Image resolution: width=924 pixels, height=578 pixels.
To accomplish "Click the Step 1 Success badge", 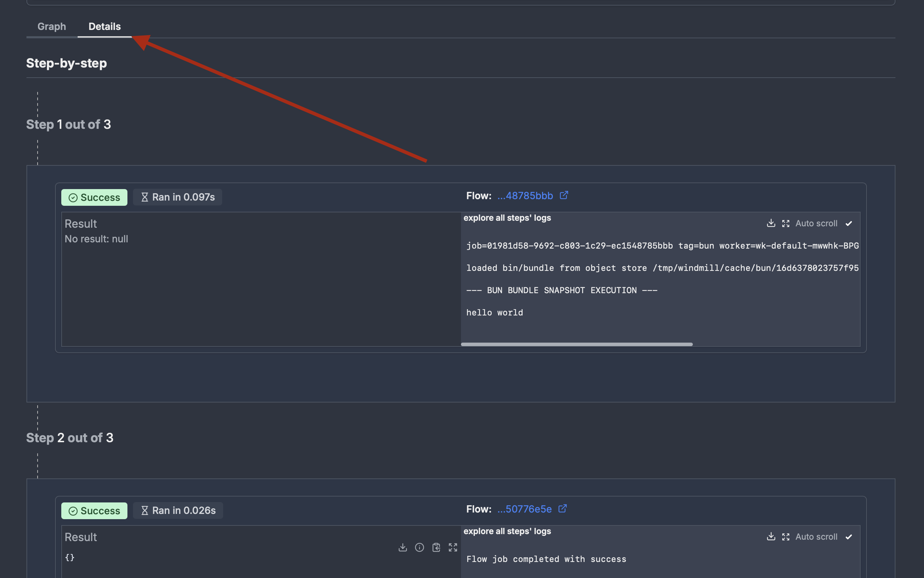I will point(94,197).
